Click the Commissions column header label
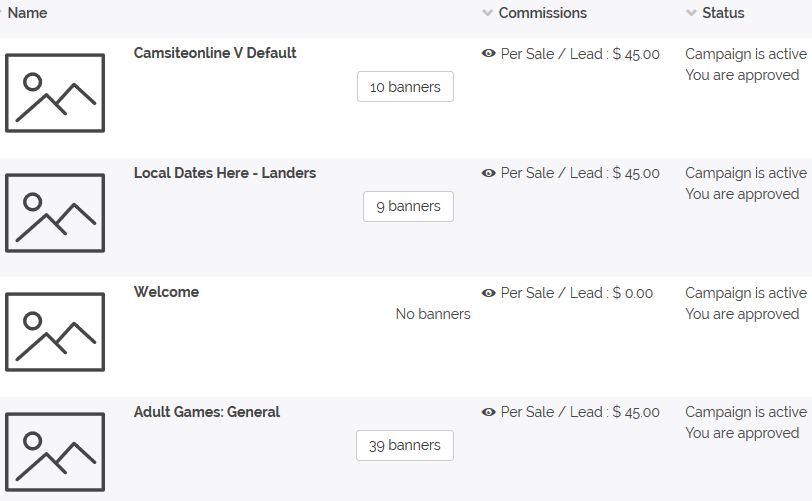 tap(543, 13)
